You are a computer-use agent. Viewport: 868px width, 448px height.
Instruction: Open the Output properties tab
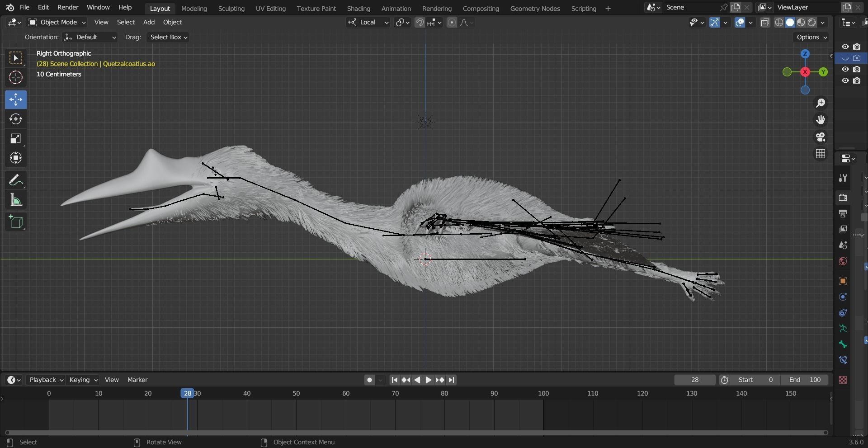(843, 213)
